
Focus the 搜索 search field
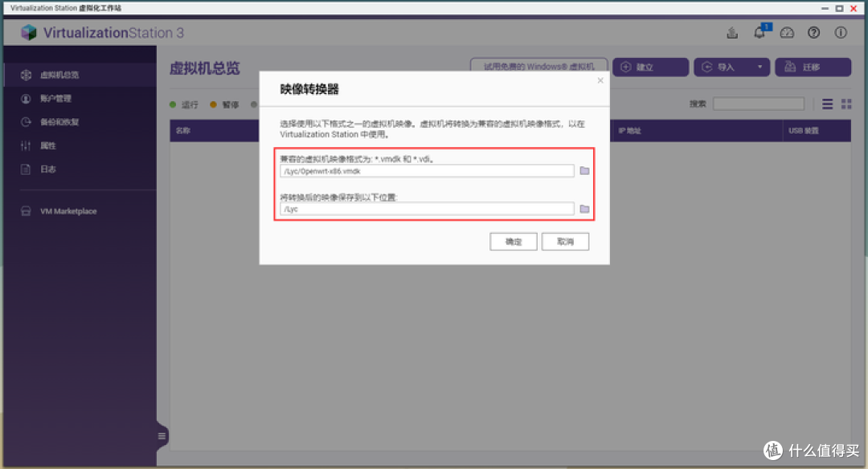759,104
